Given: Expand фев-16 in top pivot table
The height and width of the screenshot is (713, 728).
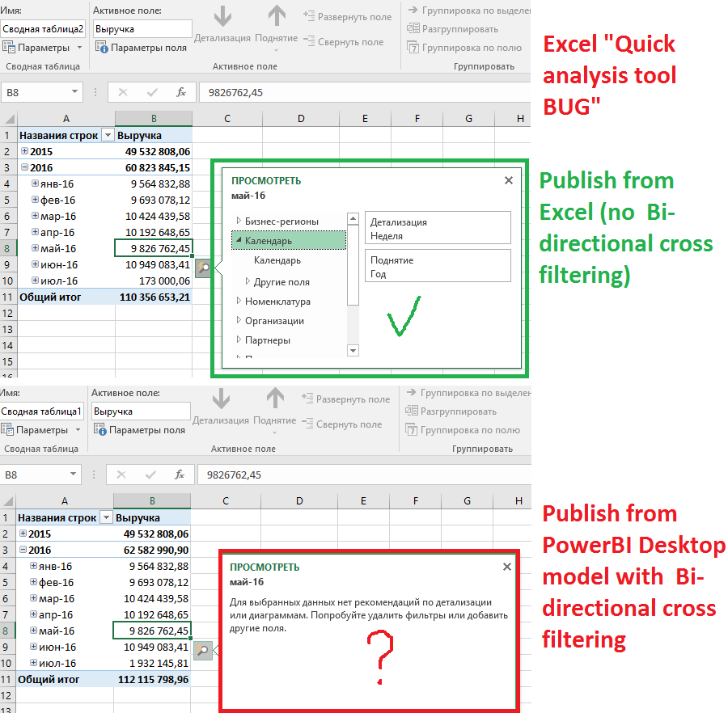Looking at the screenshot, I should [36, 200].
